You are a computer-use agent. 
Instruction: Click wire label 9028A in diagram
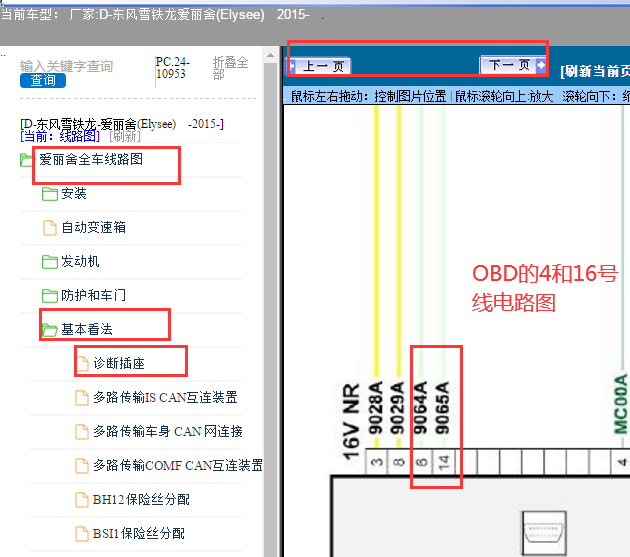[376, 408]
